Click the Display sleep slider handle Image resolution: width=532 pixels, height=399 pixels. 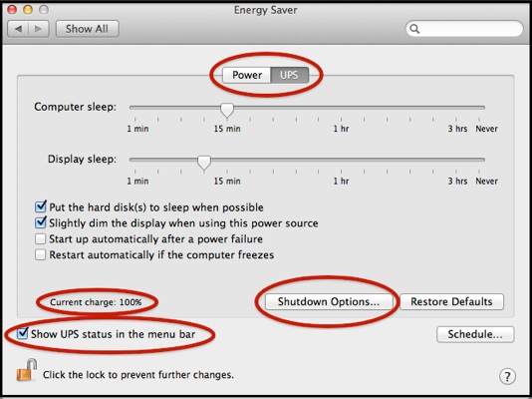[x=204, y=163]
